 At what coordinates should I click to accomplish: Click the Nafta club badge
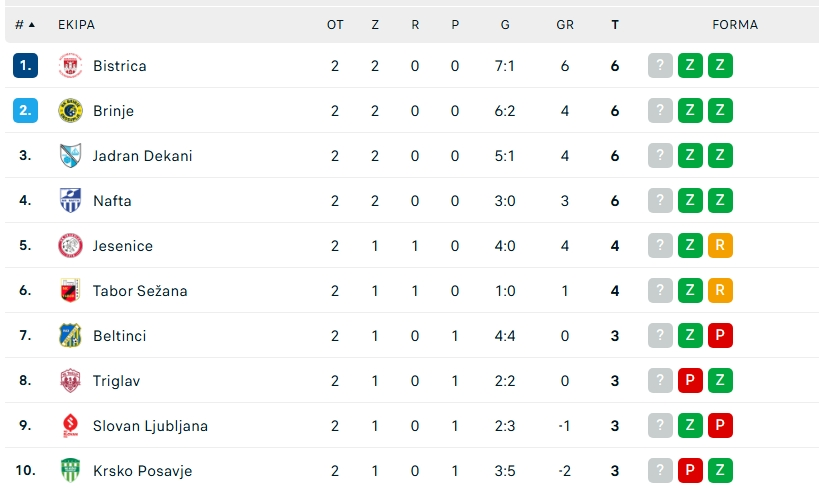[70, 201]
